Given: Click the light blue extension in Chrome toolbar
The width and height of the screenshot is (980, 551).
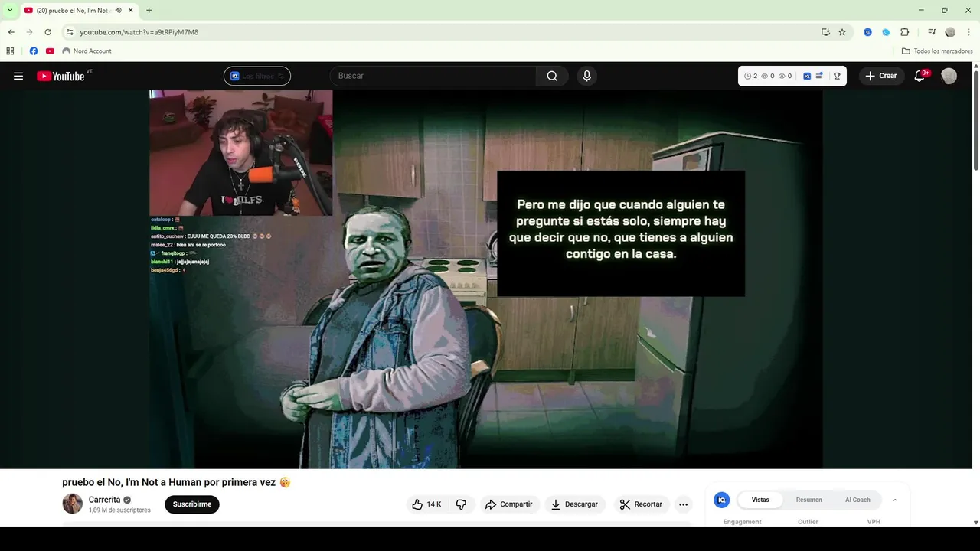Looking at the screenshot, I should pos(886,32).
